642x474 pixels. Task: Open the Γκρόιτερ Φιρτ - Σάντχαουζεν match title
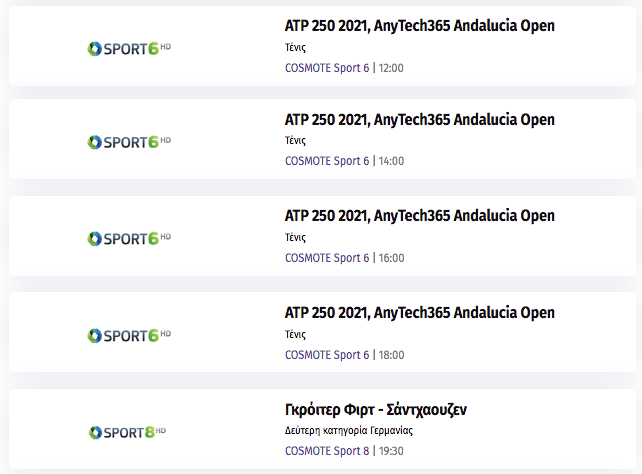pyautogui.click(x=375, y=409)
